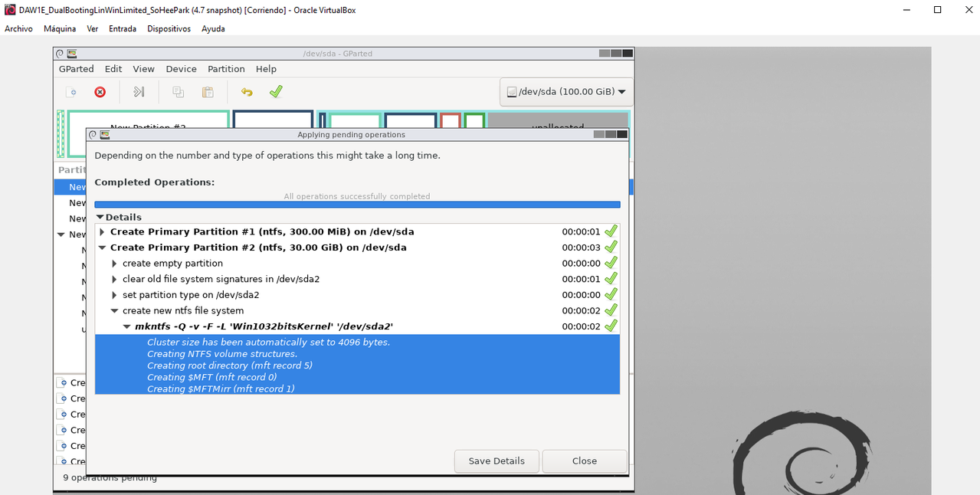Collapse the mkntfs command output
Viewport: 980px width, 495px height.
[x=127, y=326]
